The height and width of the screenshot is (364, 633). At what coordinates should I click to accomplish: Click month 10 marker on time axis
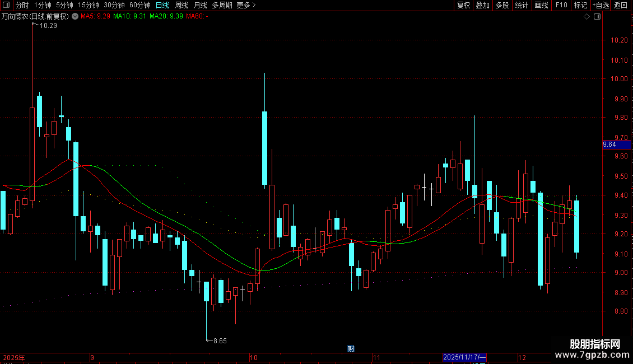click(254, 357)
